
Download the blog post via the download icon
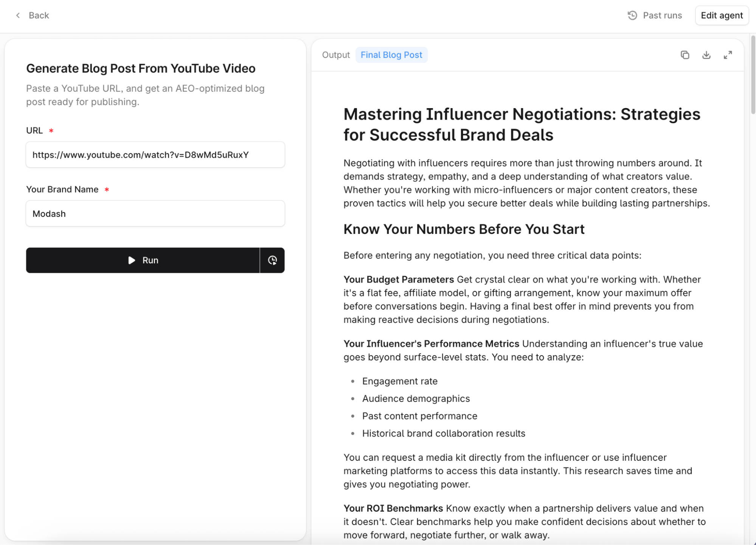pyautogui.click(x=706, y=55)
